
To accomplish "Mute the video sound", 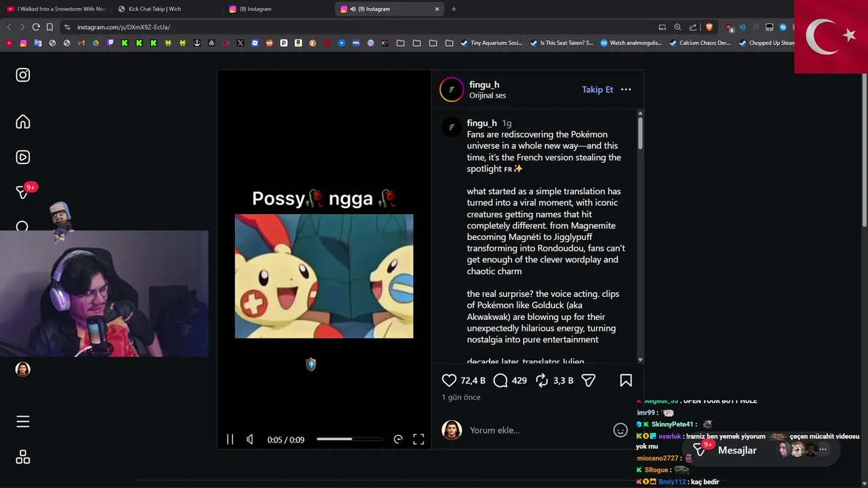I will [x=250, y=439].
